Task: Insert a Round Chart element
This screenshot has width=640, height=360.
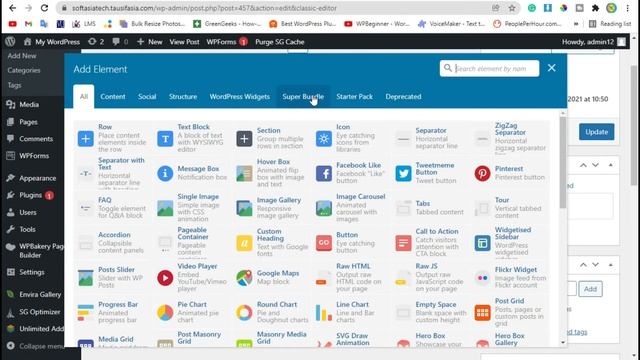Action: (271, 312)
